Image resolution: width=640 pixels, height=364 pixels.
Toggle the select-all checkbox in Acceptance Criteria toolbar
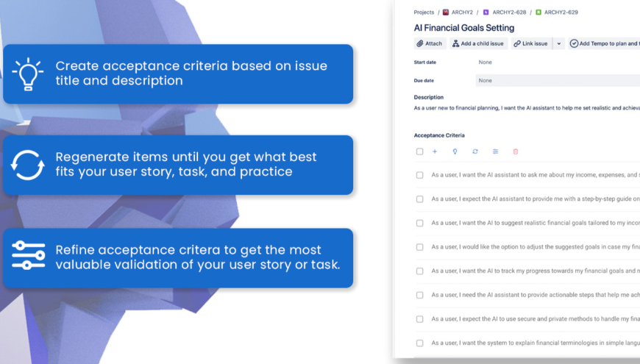coord(419,151)
